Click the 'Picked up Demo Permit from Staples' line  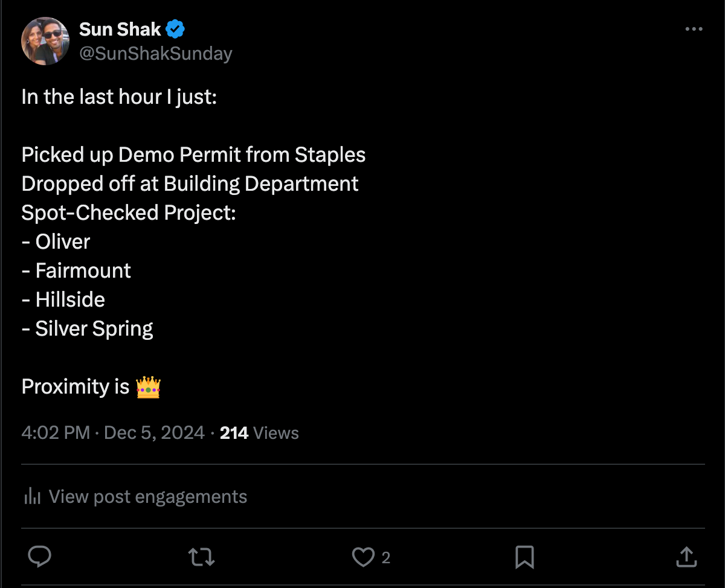click(x=193, y=155)
